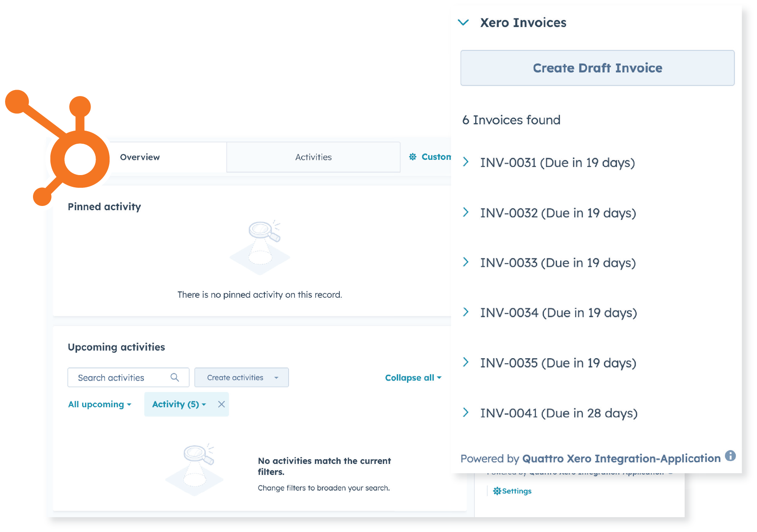757x532 pixels.
Task: Select the INV-0035 (Due in 19 days) text
Action: coord(558,363)
